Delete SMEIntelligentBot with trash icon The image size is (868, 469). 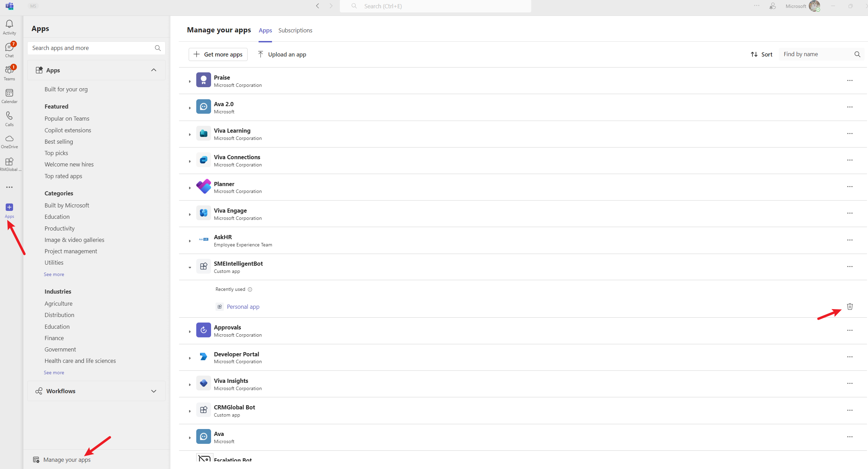click(849, 306)
